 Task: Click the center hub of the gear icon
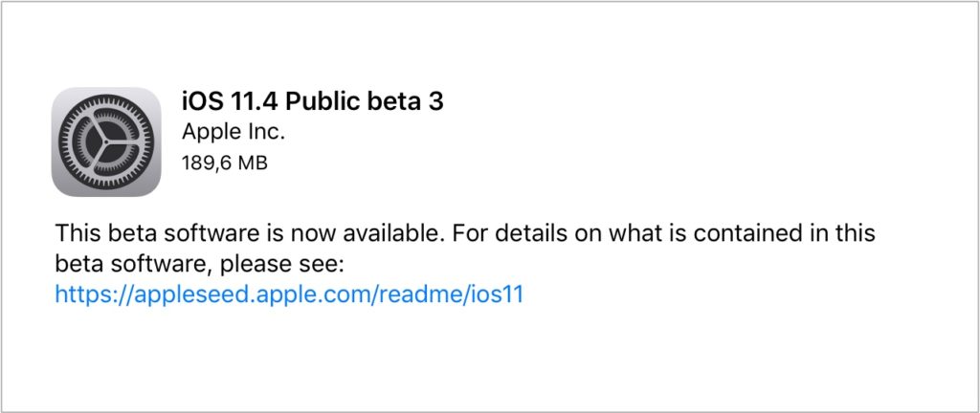pos(105,141)
